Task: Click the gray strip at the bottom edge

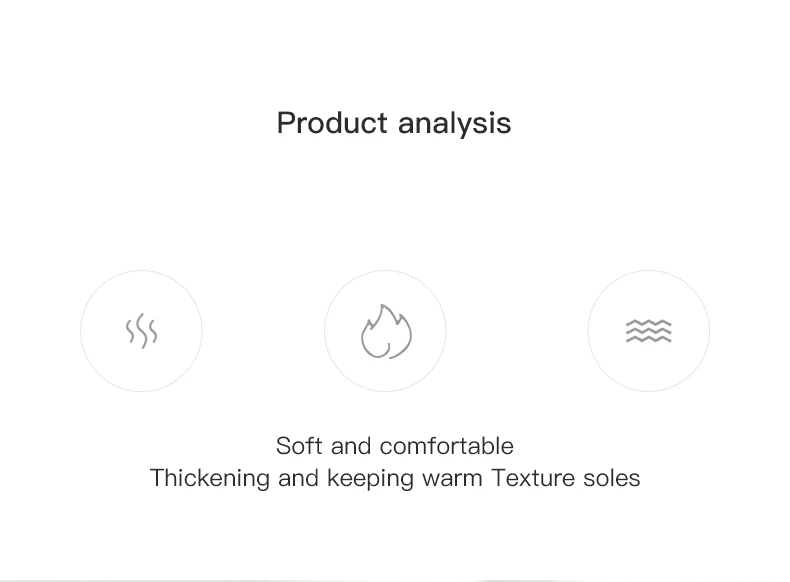Action: pos(395,580)
